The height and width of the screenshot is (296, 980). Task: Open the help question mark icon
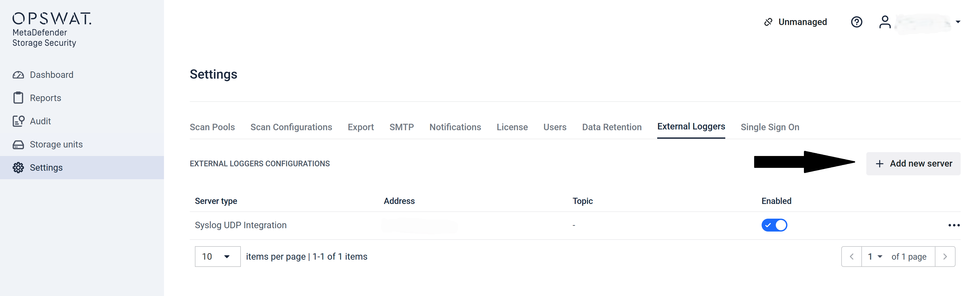click(x=856, y=22)
